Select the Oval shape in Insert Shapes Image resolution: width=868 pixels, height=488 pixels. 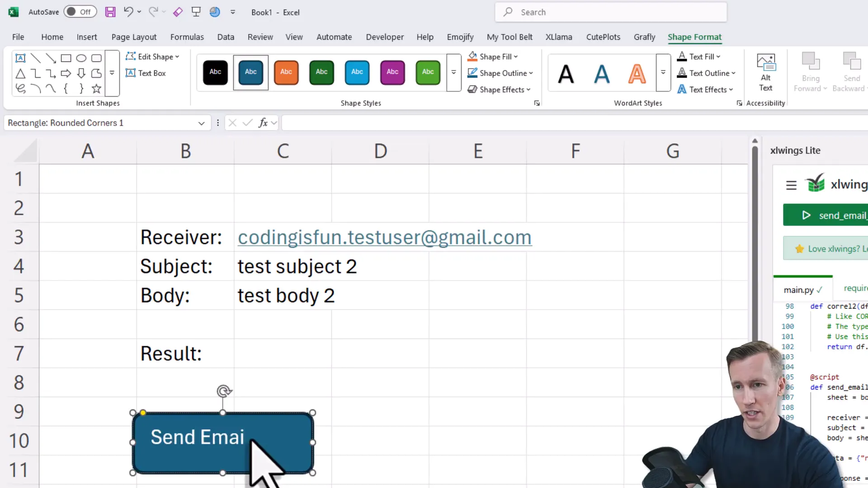81,58
